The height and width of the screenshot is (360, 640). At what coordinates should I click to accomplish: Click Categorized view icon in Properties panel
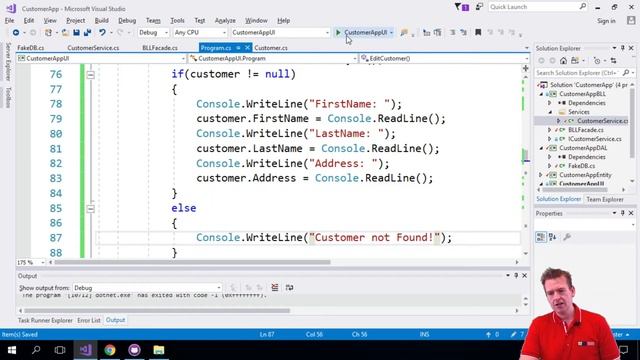541,237
